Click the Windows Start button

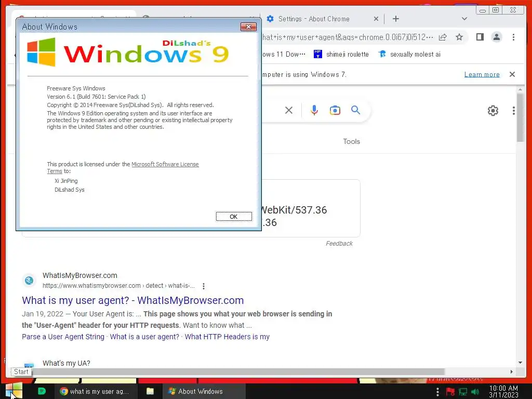pyautogui.click(x=14, y=391)
